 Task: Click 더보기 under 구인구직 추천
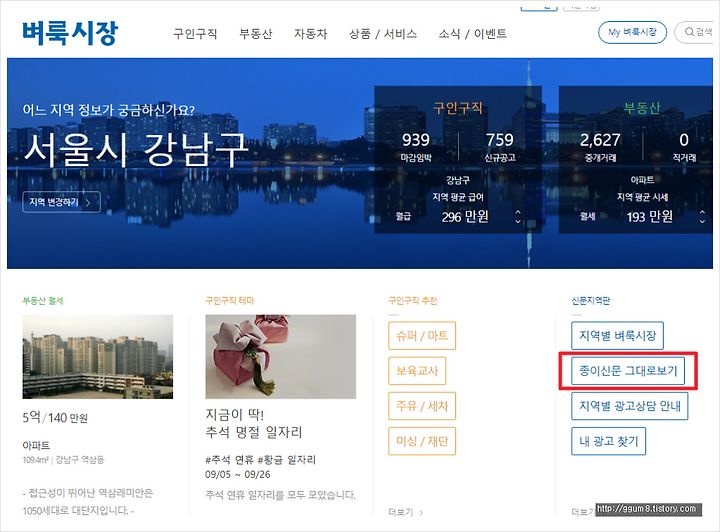click(x=405, y=512)
